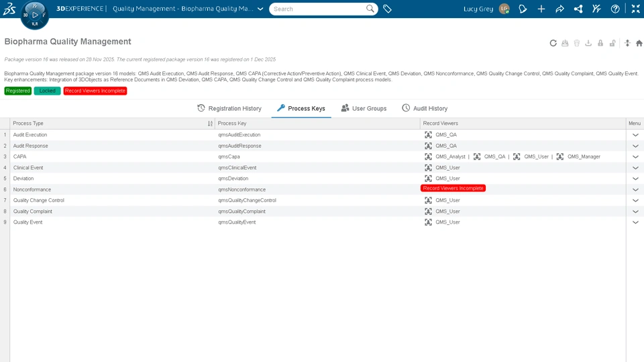Open the User Groups tab
Viewport: 644px width, 362px height.
pyautogui.click(x=364, y=108)
